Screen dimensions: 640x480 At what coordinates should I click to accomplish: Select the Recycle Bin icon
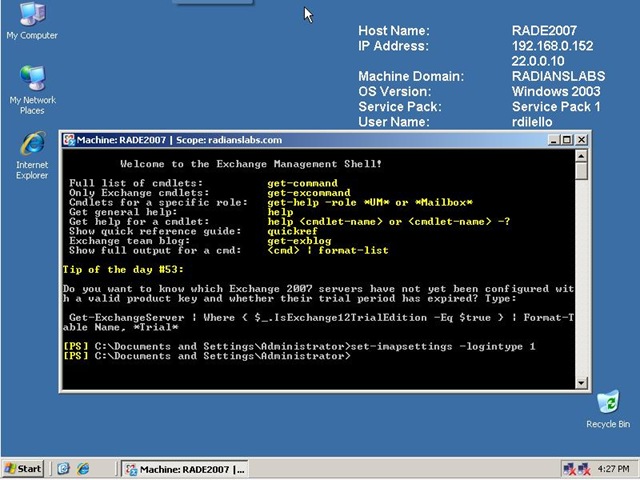click(x=607, y=404)
